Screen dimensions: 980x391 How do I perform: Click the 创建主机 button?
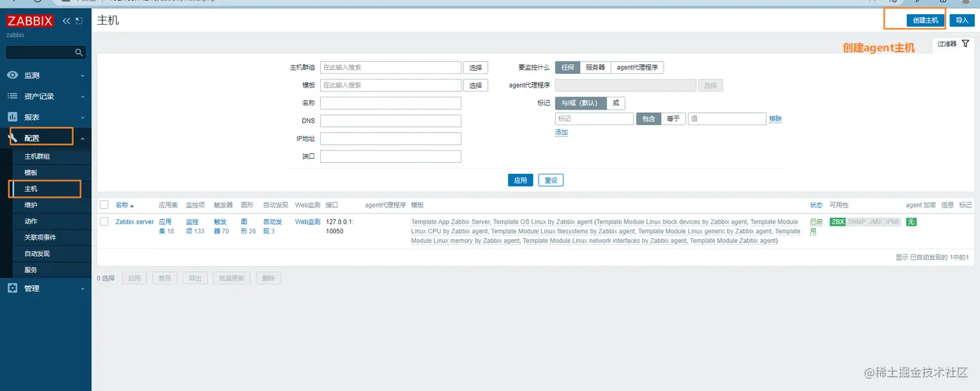[x=926, y=20]
